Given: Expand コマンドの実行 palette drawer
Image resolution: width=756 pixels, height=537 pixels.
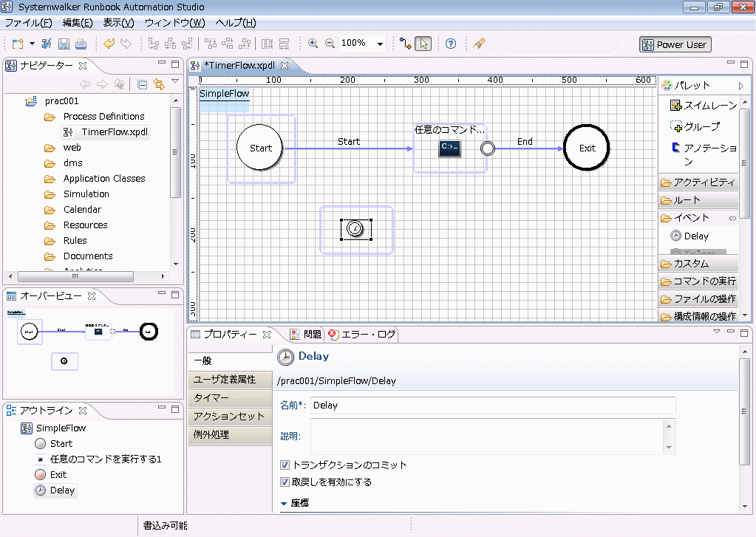Looking at the screenshot, I should point(698,281).
